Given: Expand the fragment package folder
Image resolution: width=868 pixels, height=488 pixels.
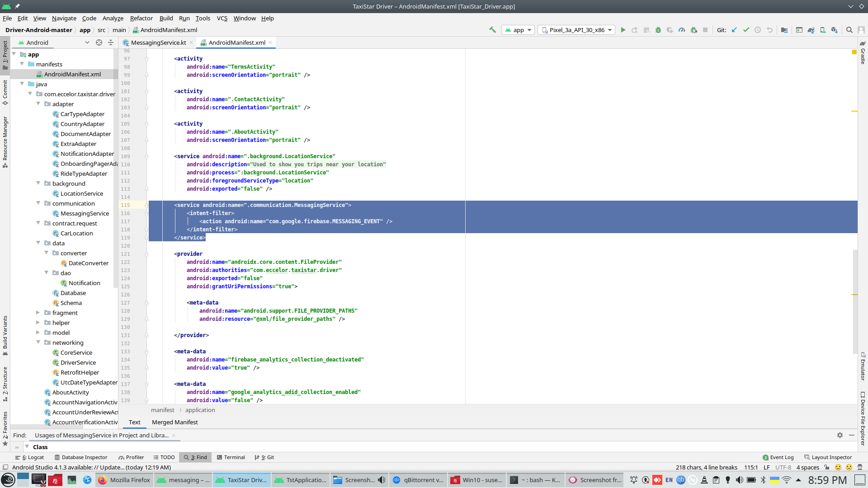Looking at the screenshot, I should click(x=38, y=312).
